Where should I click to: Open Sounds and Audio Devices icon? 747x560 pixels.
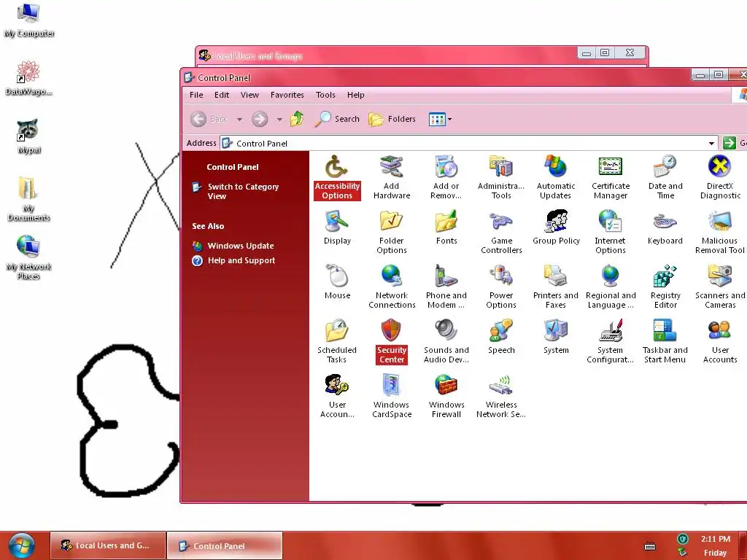(446, 341)
